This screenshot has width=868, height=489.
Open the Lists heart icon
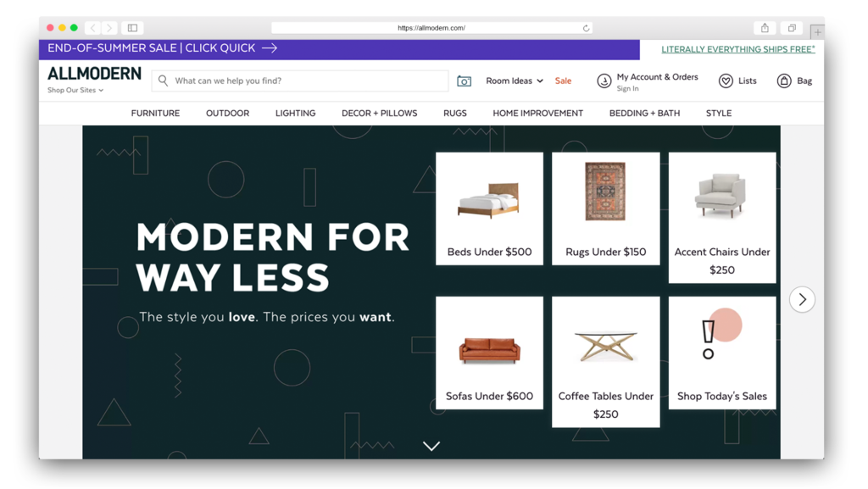pos(726,81)
